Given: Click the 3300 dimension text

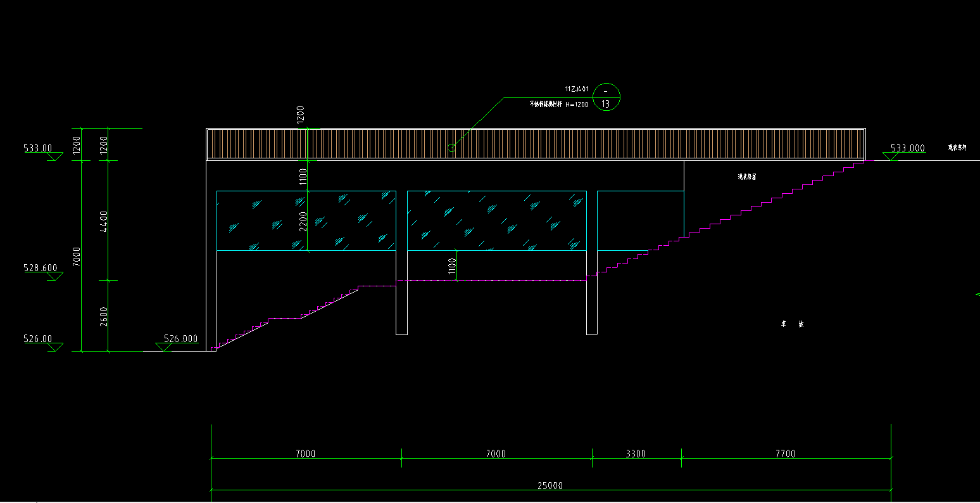Looking at the screenshot, I should [x=636, y=454].
